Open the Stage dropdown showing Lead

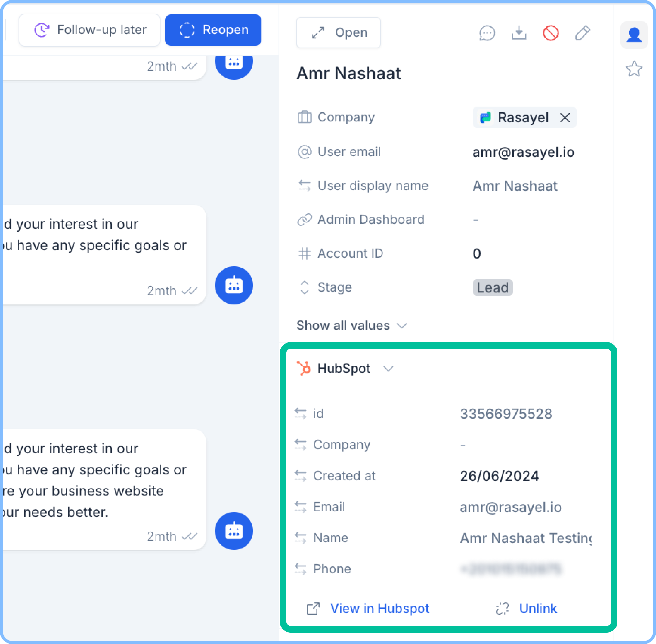coord(493,287)
